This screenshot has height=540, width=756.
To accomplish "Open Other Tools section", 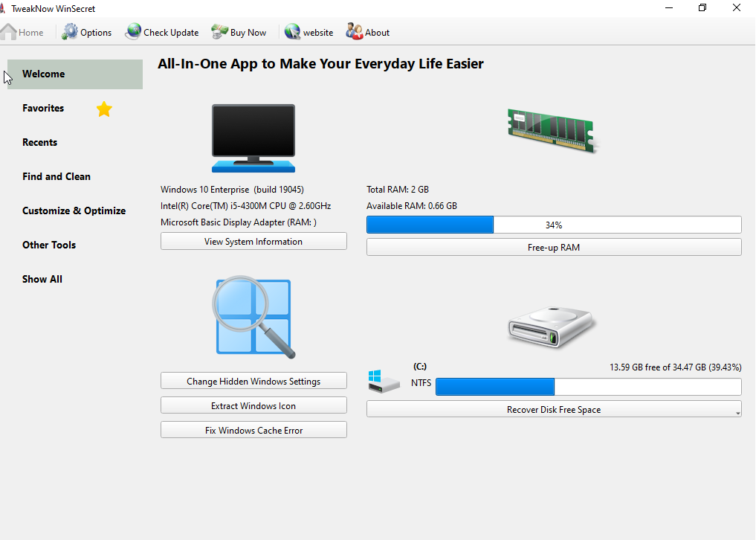I will click(49, 245).
